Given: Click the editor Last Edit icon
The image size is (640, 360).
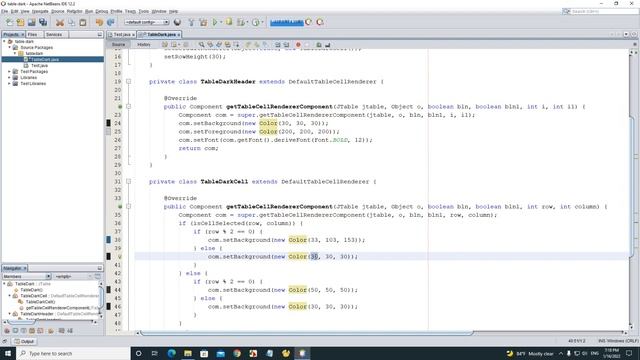Looking at the screenshot, I should (x=164, y=44).
